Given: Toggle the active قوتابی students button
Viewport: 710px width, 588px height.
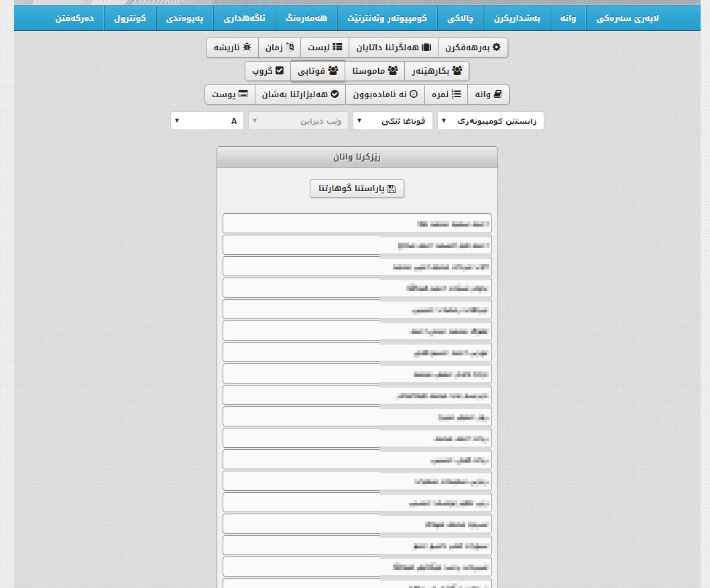Looking at the screenshot, I should (318, 70).
